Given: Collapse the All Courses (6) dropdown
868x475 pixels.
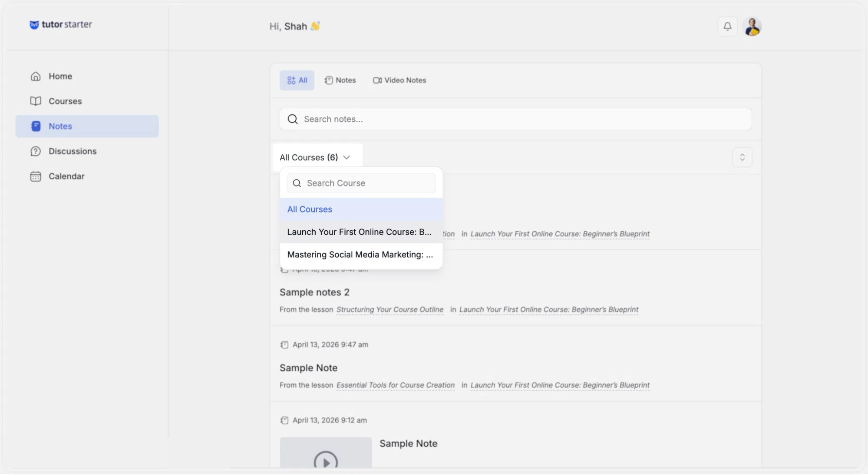Looking at the screenshot, I should pos(315,157).
